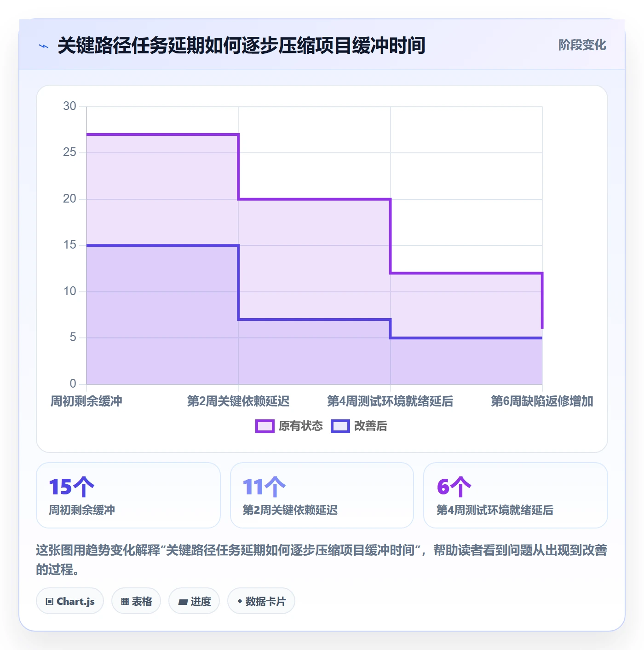Viewport: 644px width, 650px height.
Task: Select the 进度 tag
Action: 194,601
